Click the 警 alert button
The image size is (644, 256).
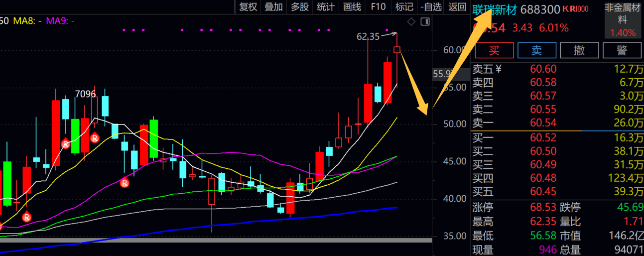tap(622, 50)
